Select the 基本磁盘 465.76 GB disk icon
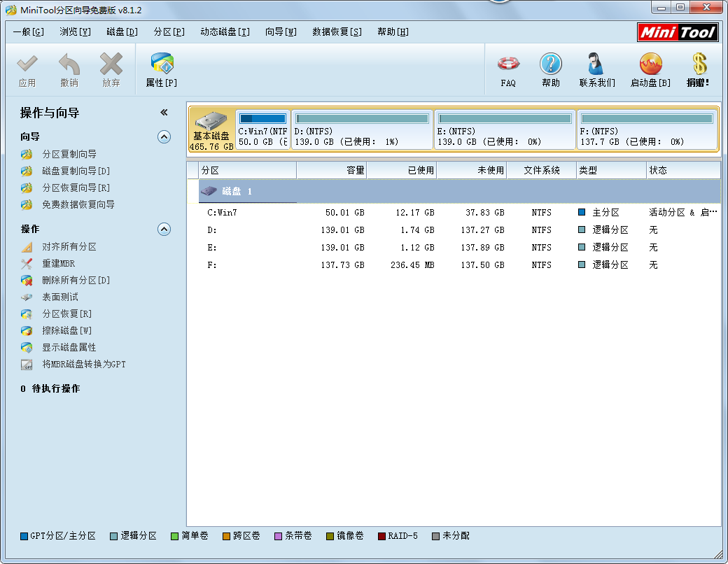The width and height of the screenshot is (728, 564). (211, 130)
